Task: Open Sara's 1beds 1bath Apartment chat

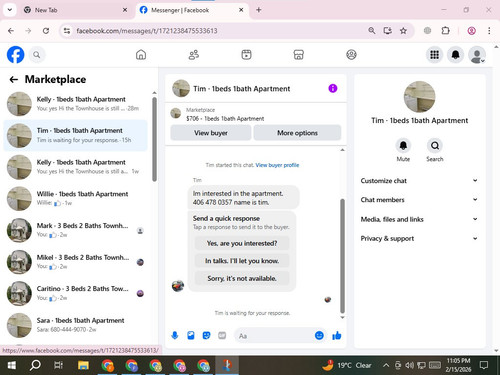Action: click(75, 325)
